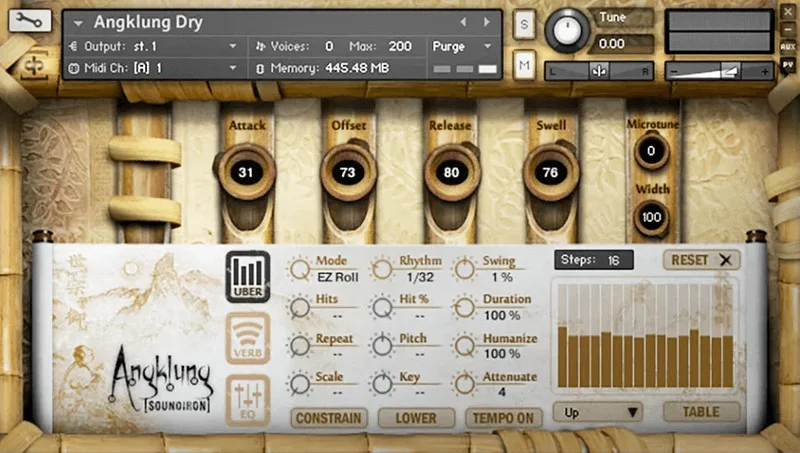Click the Pitch knob
The height and width of the screenshot is (453, 800).
point(382,346)
